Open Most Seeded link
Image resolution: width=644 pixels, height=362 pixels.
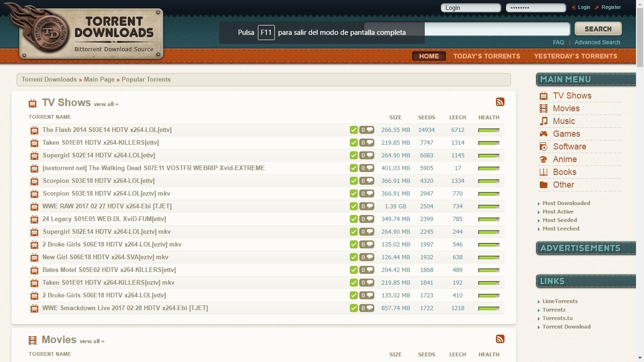tap(560, 220)
